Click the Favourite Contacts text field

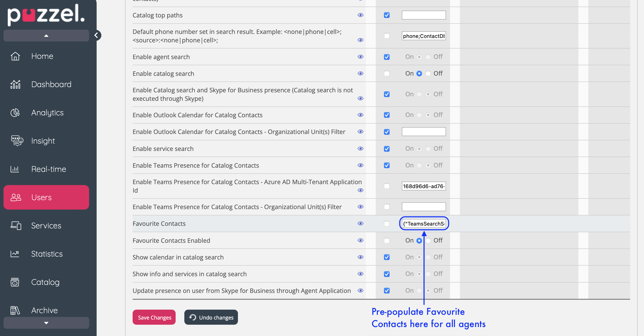(x=423, y=223)
